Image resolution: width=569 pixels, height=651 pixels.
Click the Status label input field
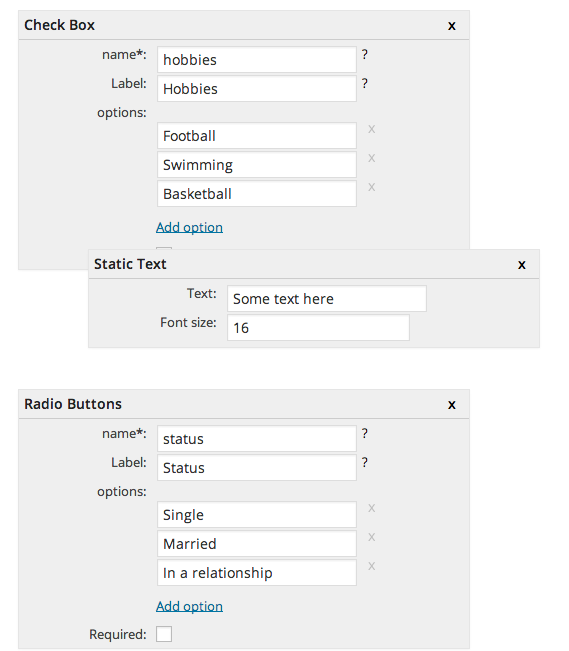point(257,468)
